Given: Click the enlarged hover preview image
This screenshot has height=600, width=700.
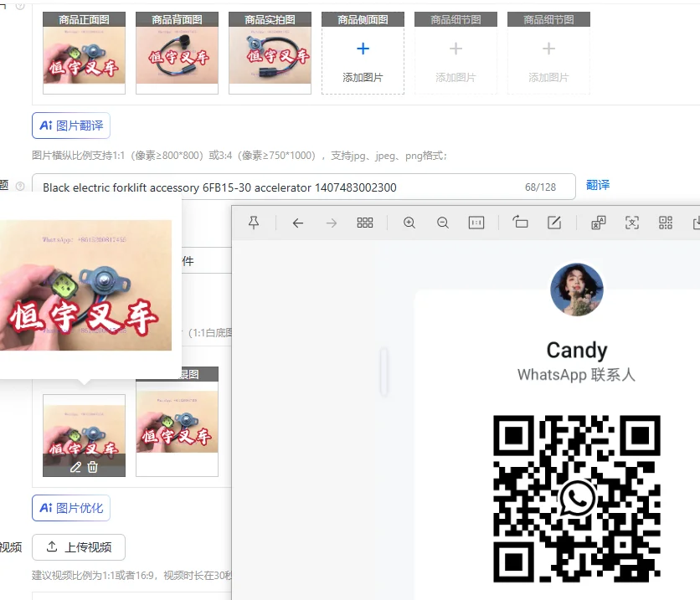Looking at the screenshot, I should point(85,285).
